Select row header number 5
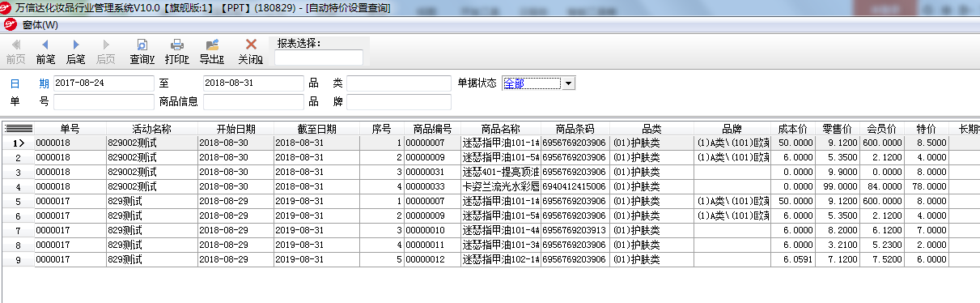Screen dimensions: 980x303 [19, 201]
